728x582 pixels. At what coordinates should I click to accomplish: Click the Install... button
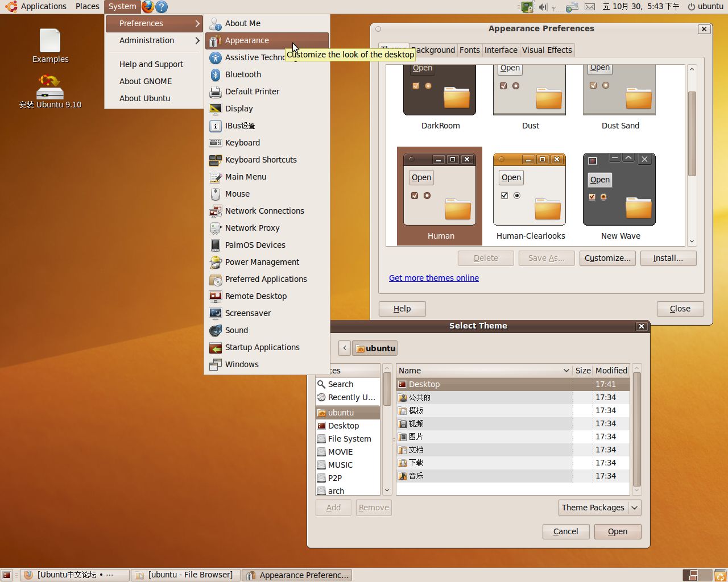coord(668,258)
